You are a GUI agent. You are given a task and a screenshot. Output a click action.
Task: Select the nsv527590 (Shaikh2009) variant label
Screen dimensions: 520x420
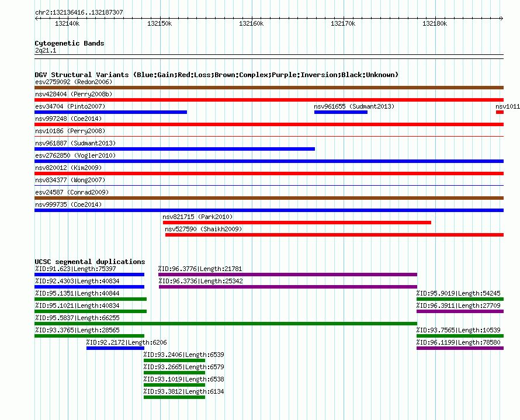click(203, 229)
